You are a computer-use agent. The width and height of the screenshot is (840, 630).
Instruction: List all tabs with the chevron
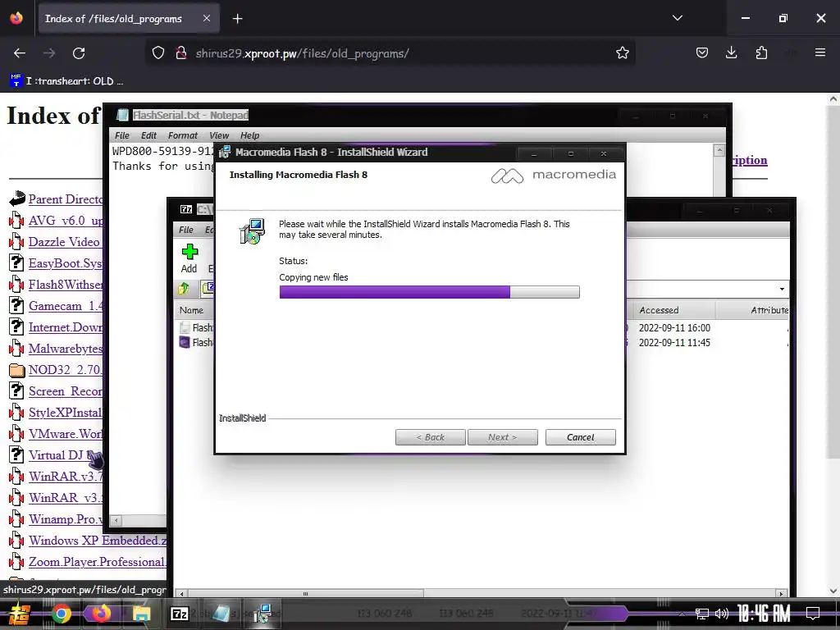pyautogui.click(x=677, y=18)
